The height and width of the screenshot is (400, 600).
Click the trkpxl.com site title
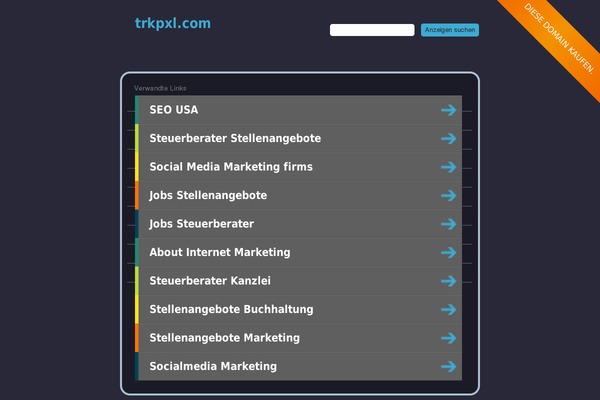173,23
